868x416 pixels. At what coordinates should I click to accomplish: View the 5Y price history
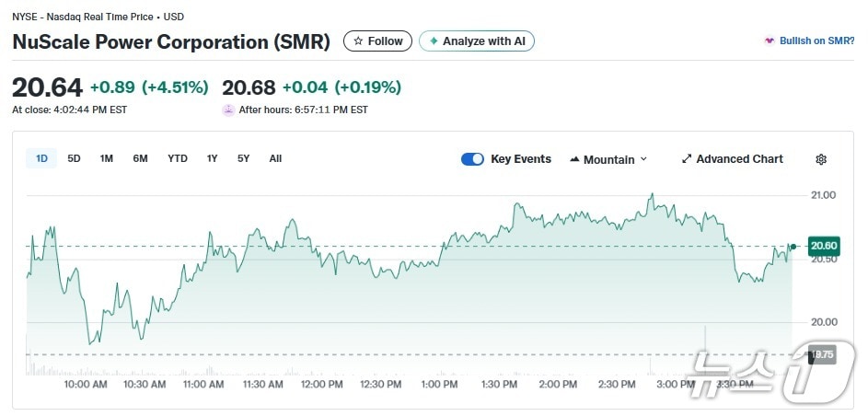(x=243, y=158)
